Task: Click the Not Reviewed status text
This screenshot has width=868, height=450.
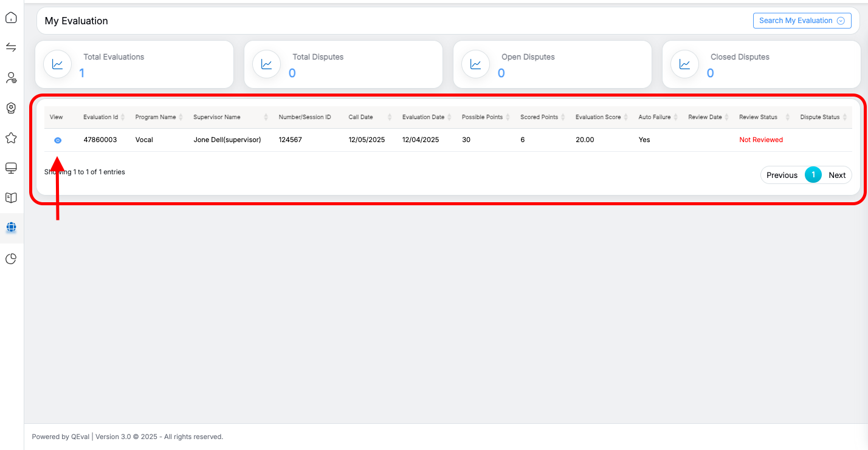Action: pyautogui.click(x=760, y=140)
